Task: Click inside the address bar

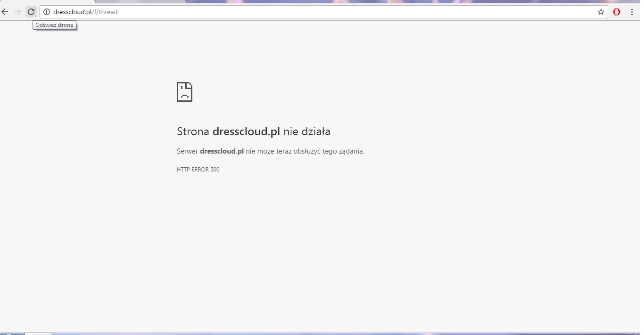Action: pyautogui.click(x=283, y=12)
